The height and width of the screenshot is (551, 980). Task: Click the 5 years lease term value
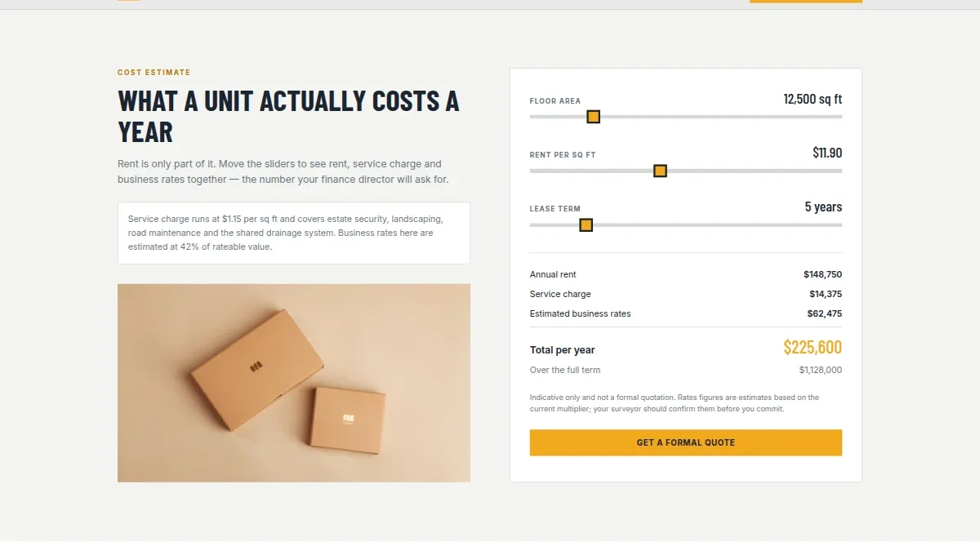(x=823, y=207)
